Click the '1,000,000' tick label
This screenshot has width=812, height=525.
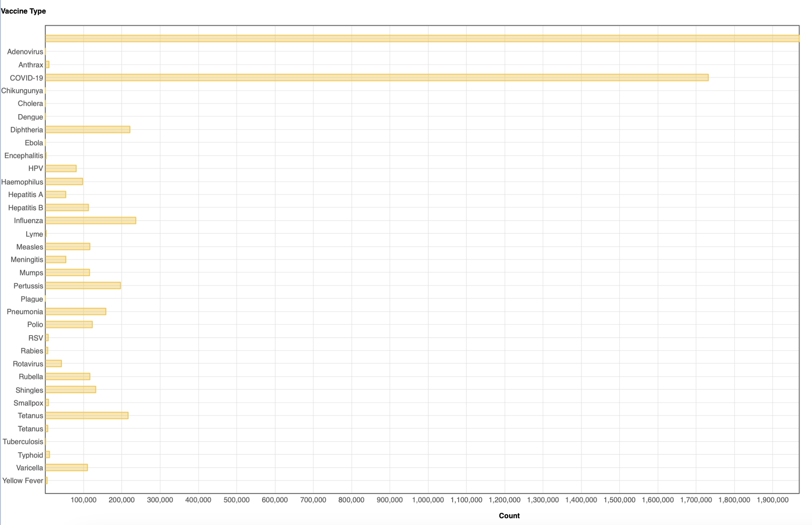coord(428,500)
